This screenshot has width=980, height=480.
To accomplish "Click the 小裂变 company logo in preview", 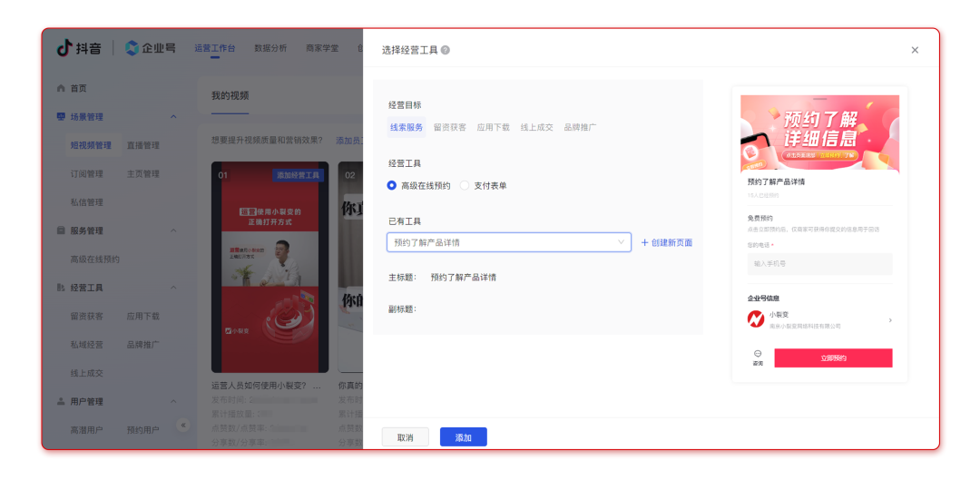I will pyautogui.click(x=755, y=319).
